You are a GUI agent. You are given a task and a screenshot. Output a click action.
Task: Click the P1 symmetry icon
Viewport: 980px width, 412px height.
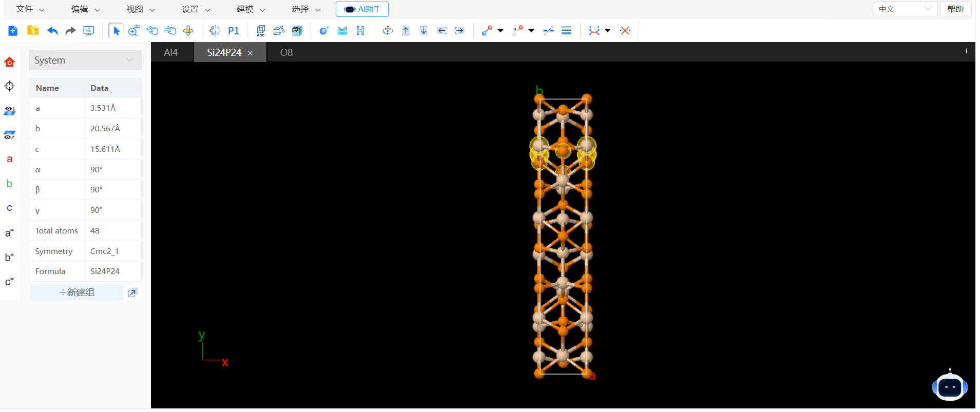(234, 31)
